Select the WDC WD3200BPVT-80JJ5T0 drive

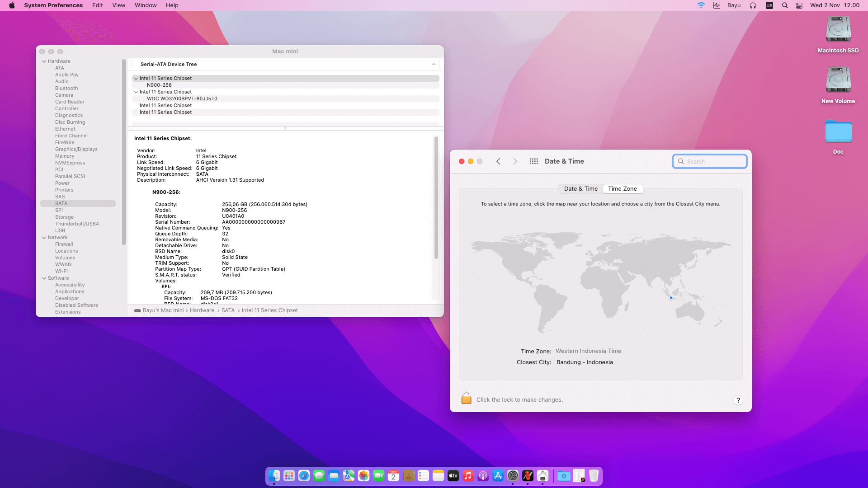(x=182, y=99)
